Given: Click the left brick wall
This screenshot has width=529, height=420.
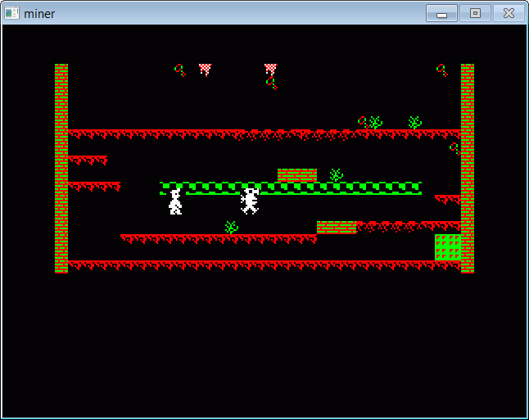Looking at the screenshot, I should pos(61,169).
